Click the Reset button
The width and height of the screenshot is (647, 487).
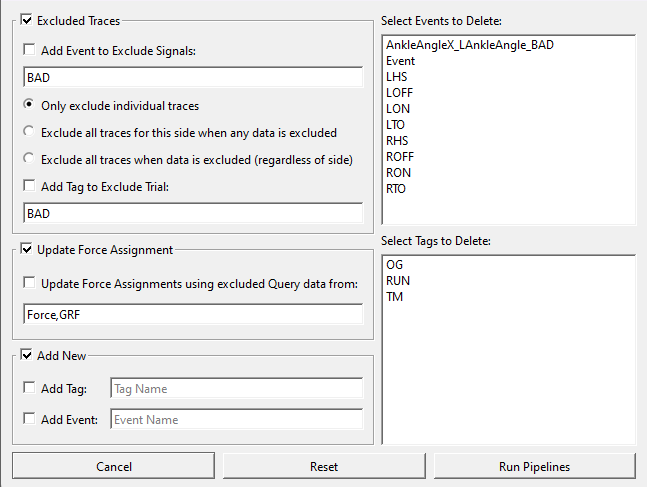324,466
